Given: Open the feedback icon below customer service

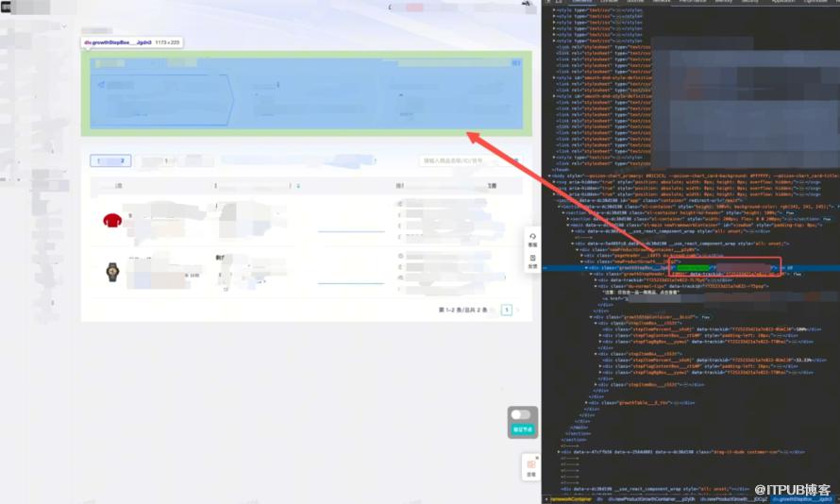Looking at the screenshot, I should click(x=532, y=260).
